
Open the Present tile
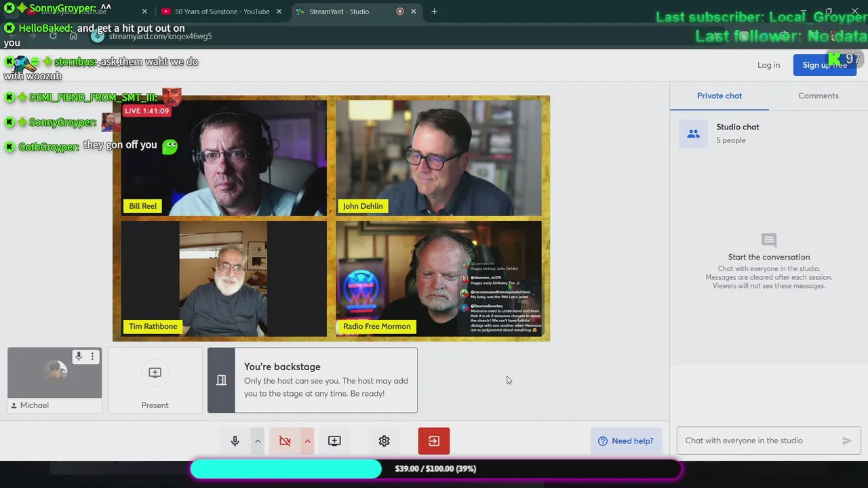click(x=155, y=380)
